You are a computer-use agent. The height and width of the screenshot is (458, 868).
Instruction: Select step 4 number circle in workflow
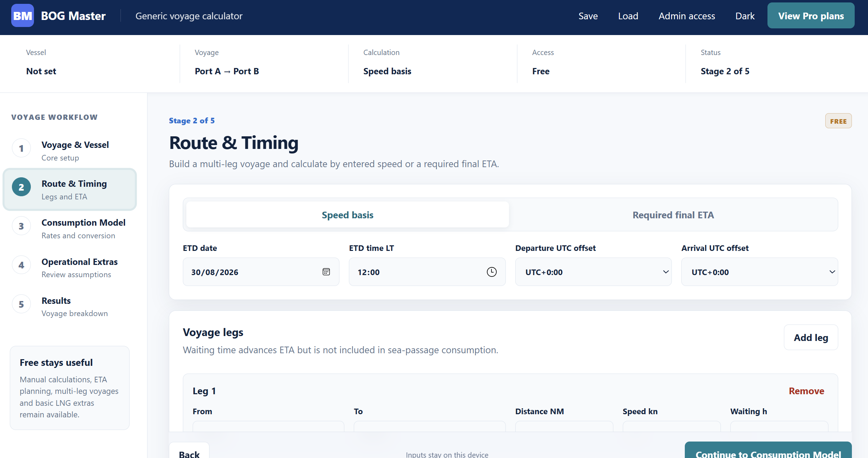21,265
